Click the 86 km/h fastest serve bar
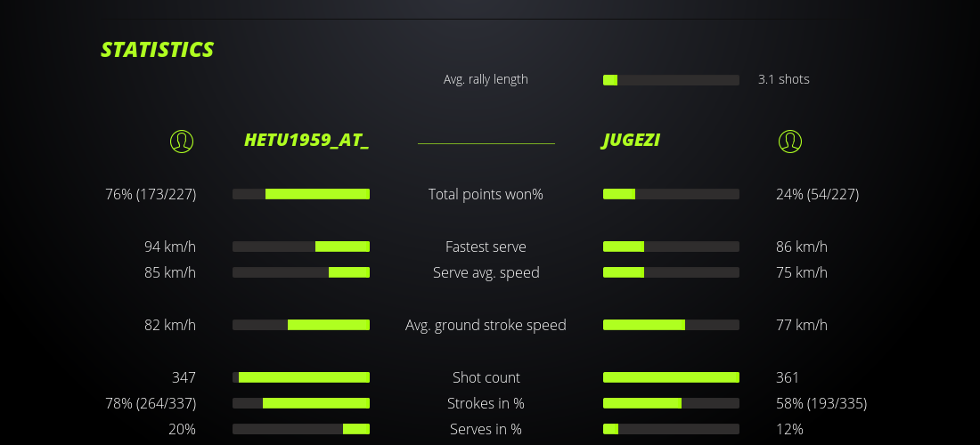Viewport: 980px width, 445px height. tap(671, 247)
